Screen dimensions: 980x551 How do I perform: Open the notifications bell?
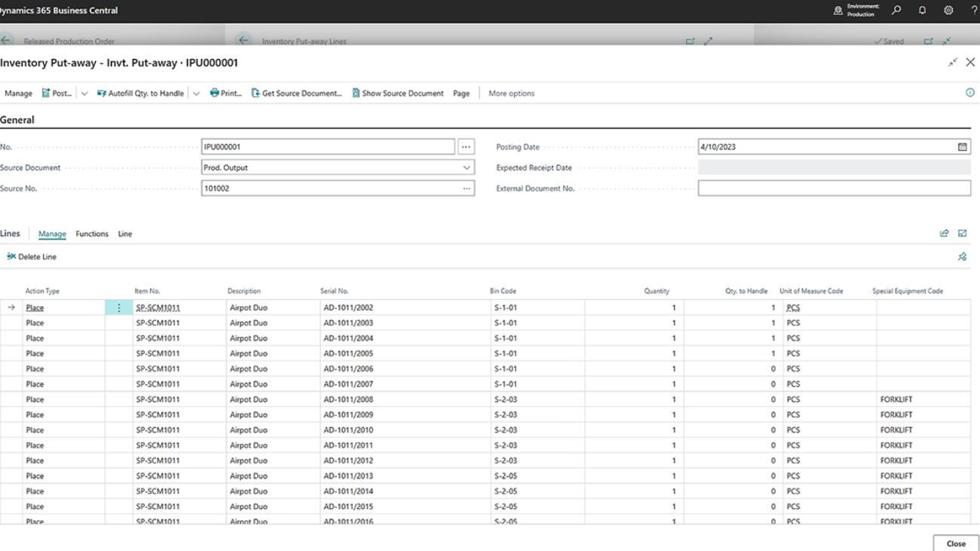tap(922, 11)
